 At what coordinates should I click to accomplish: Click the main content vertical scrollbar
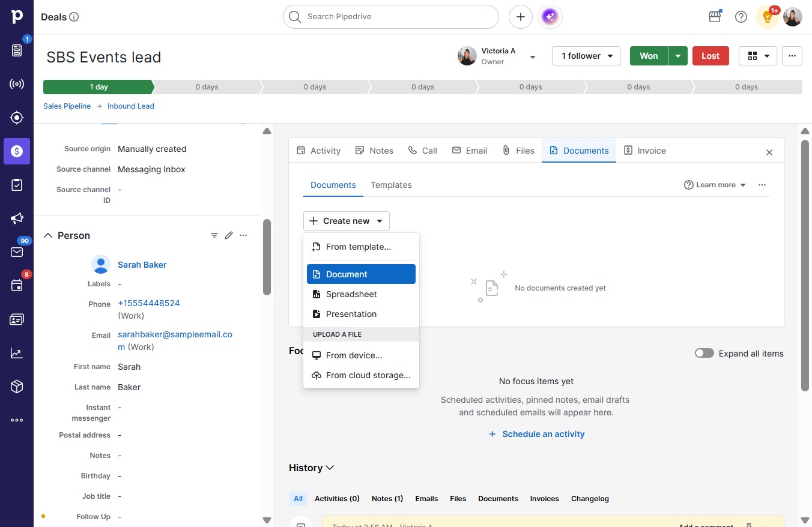click(805, 266)
